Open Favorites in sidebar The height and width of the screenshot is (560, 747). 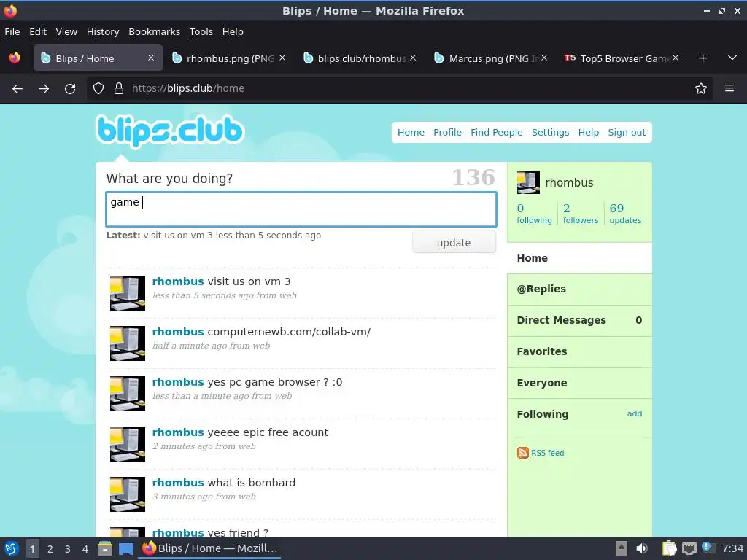579,351
